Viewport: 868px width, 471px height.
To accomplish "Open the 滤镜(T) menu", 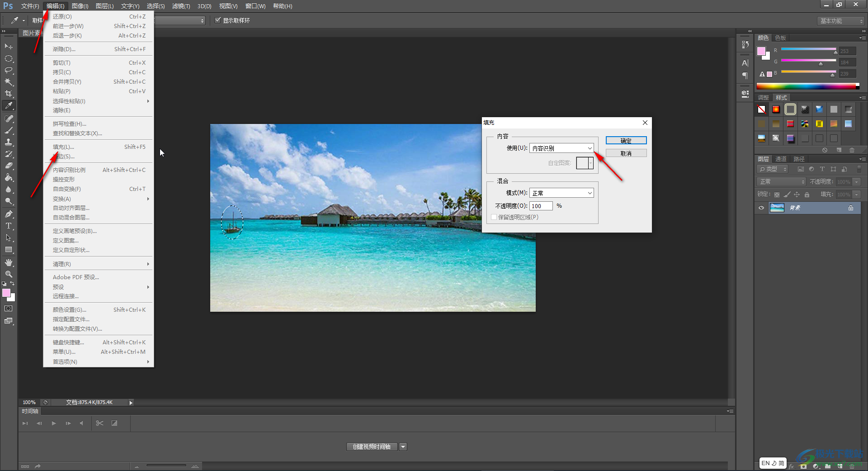I will click(181, 6).
